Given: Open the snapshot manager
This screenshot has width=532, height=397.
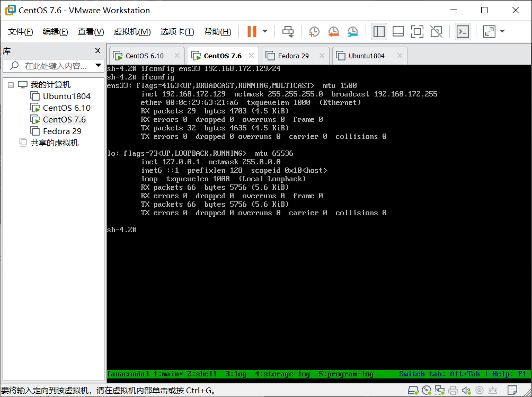Looking at the screenshot, I should (x=353, y=32).
